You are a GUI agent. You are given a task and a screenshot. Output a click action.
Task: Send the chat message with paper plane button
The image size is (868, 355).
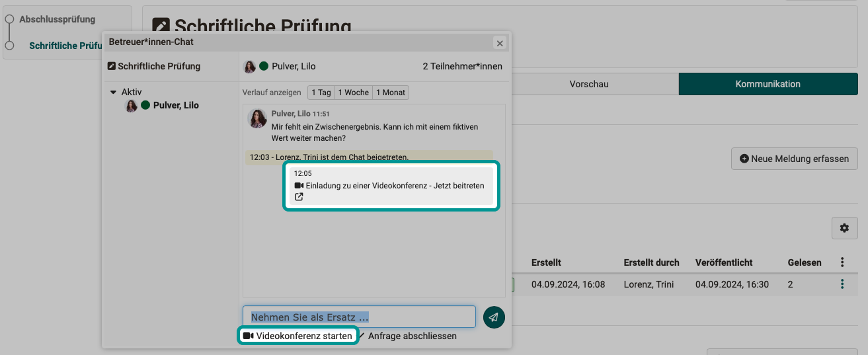pyautogui.click(x=494, y=317)
